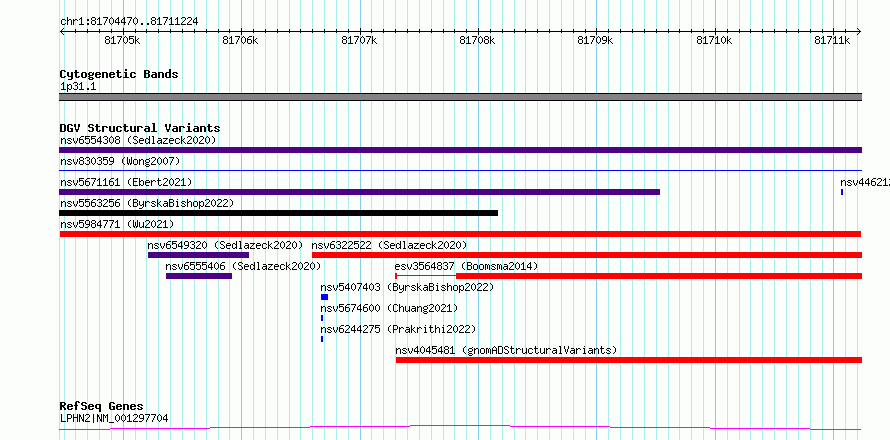
Task: Click the red nsv6322522 variant bar
Action: [x=587, y=255]
